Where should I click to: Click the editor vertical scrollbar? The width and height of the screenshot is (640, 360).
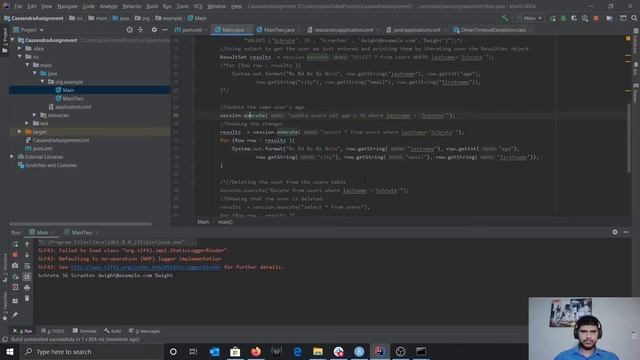(x=629, y=139)
